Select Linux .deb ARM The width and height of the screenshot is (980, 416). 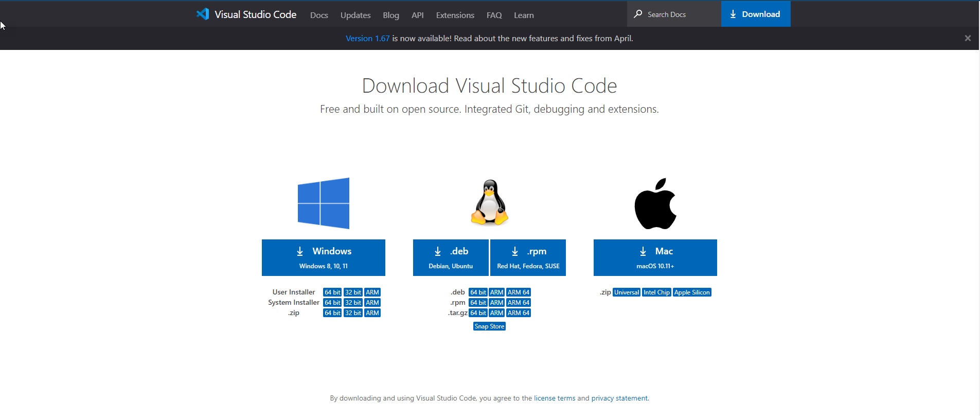coord(496,292)
